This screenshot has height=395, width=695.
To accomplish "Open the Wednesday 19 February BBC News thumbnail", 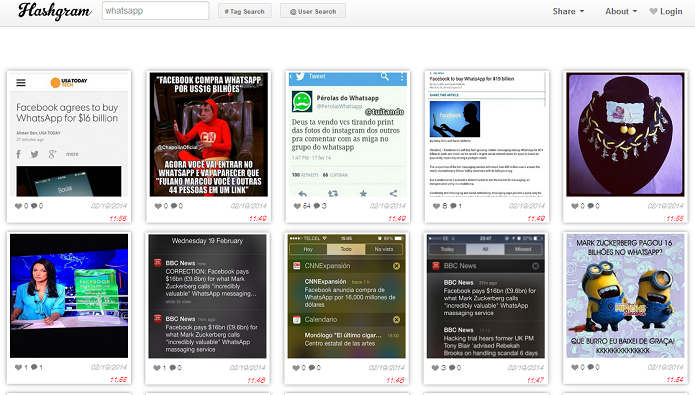I will [x=207, y=296].
